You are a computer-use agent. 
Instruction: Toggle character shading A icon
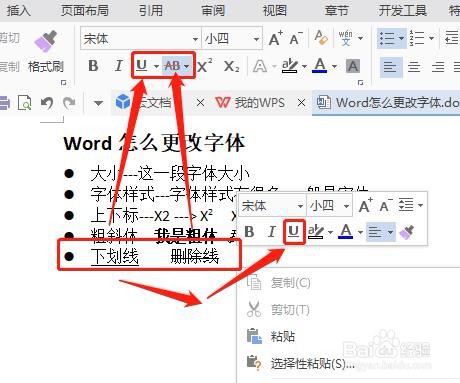[353, 66]
